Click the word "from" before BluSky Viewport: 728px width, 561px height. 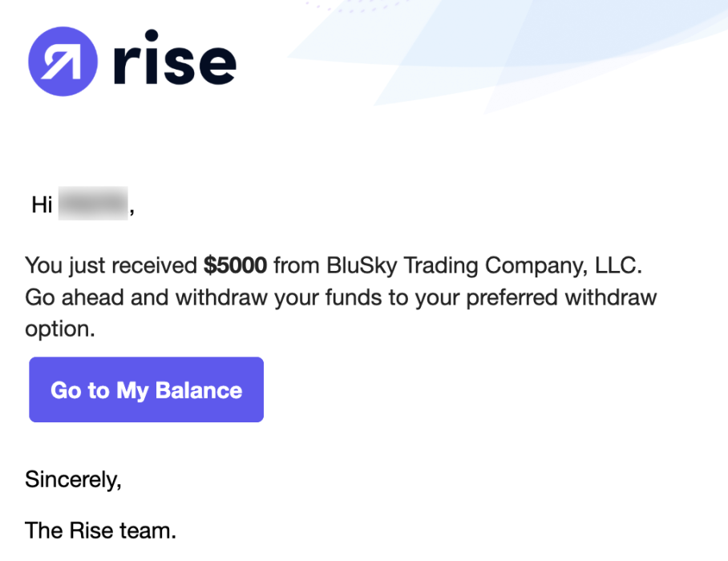point(297,266)
